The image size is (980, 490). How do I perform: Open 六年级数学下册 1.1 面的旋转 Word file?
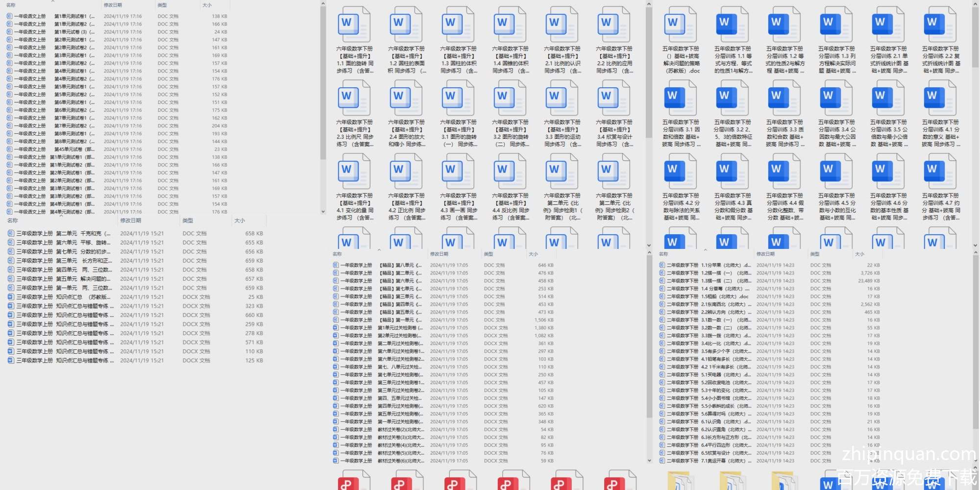(354, 25)
